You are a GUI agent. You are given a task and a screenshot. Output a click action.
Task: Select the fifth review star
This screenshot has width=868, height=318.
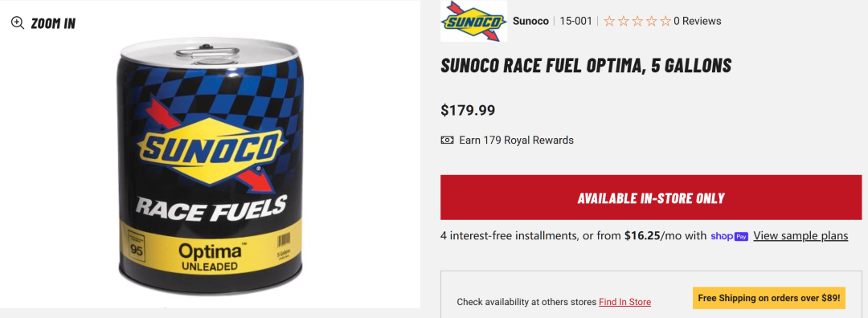click(665, 21)
